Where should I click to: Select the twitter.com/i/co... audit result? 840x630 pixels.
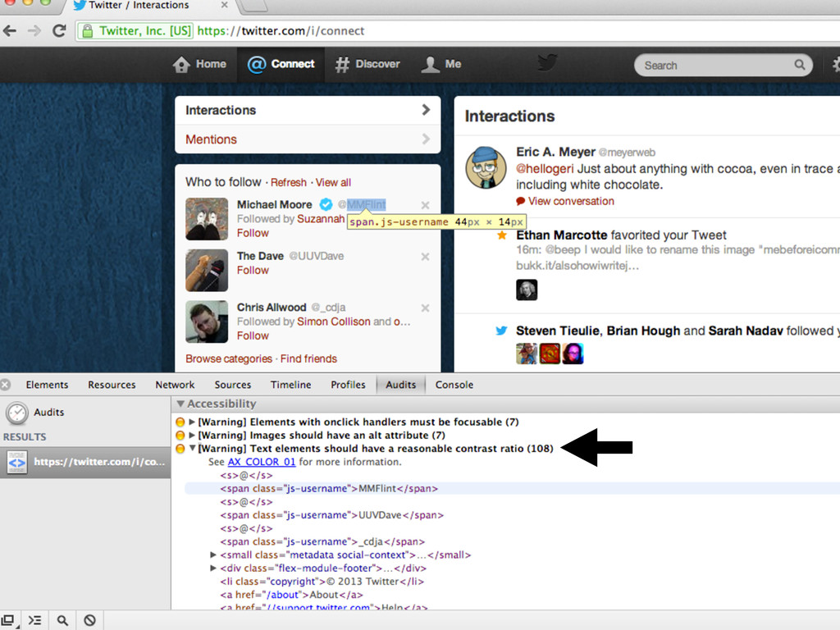point(85,462)
